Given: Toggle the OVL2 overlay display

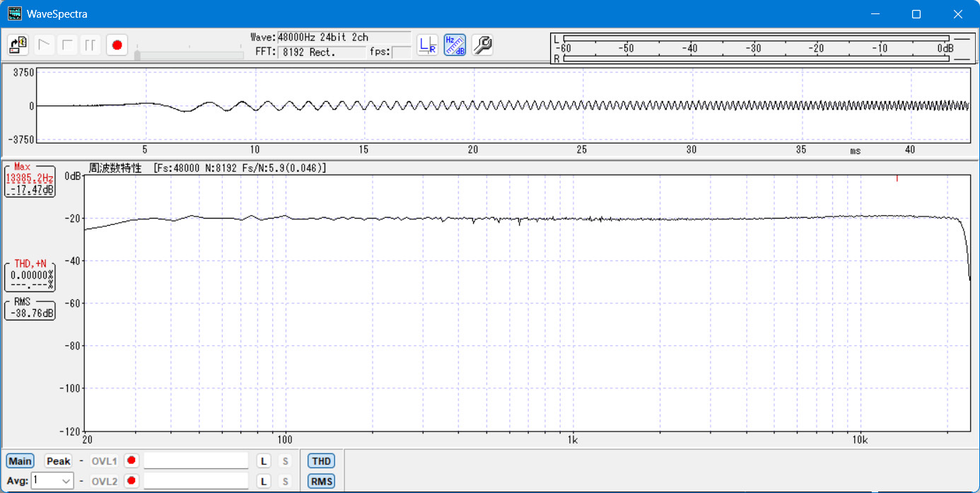Looking at the screenshot, I should click(105, 482).
